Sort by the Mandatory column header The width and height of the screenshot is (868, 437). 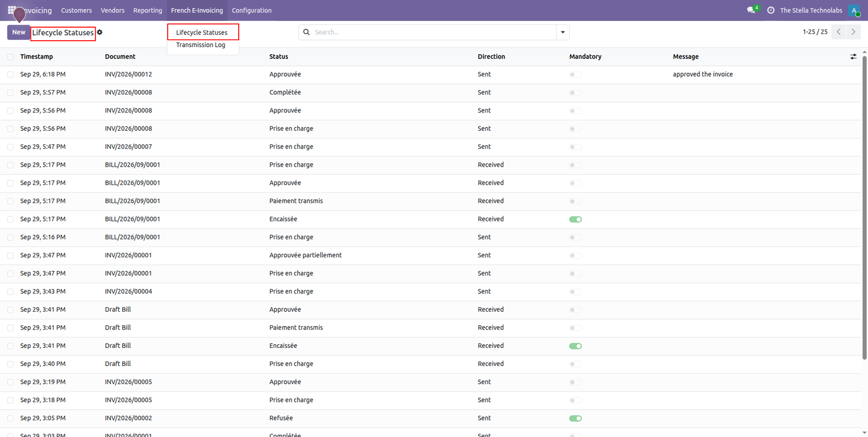(x=585, y=56)
